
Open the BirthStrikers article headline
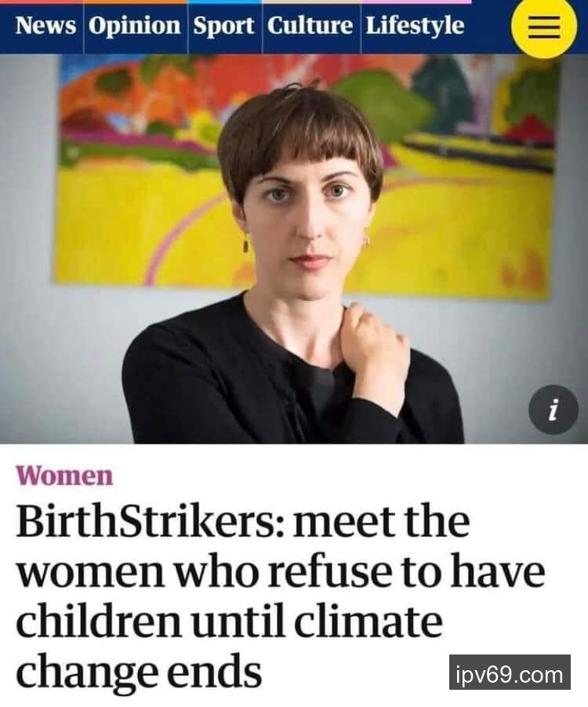[x=280, y=596]
